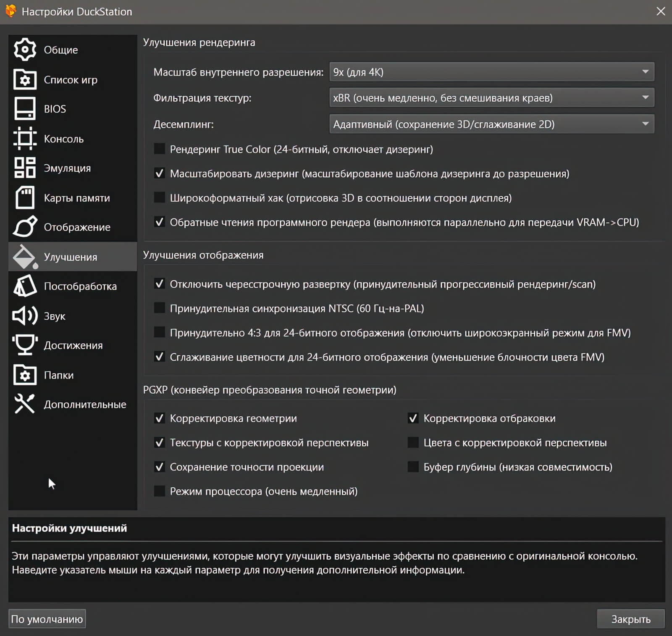
Task: Open the Десемплинг dropdown
Action: pyautogui.click(x=492, y=124)
